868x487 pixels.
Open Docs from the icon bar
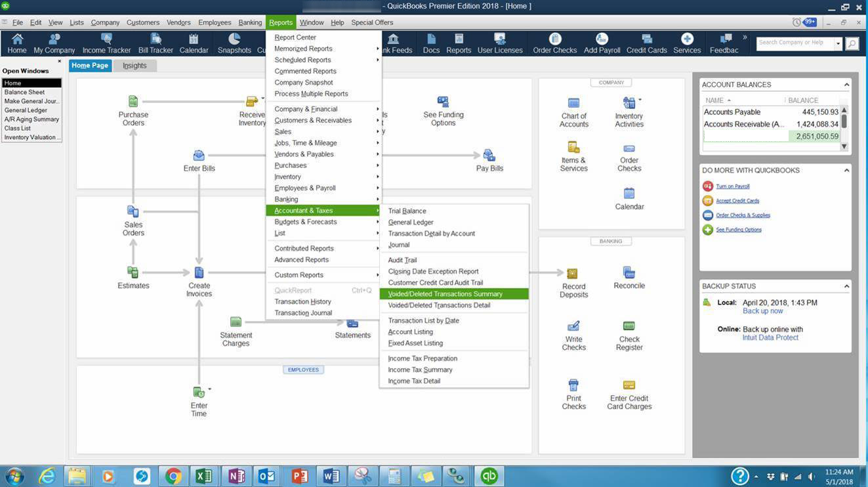coord(431,43)
